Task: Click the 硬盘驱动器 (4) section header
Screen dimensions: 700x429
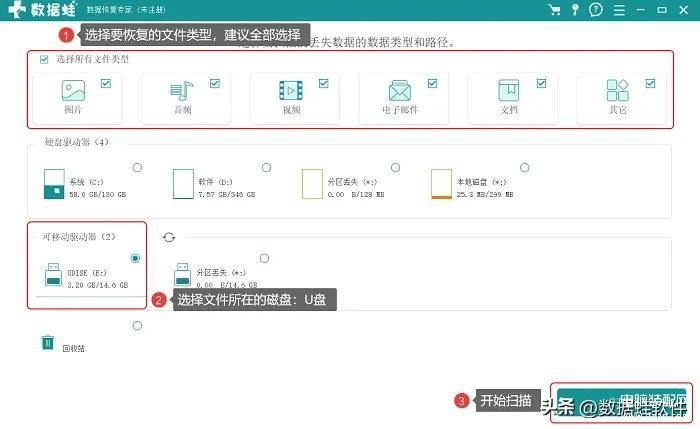Action: (x=76, y=142)
